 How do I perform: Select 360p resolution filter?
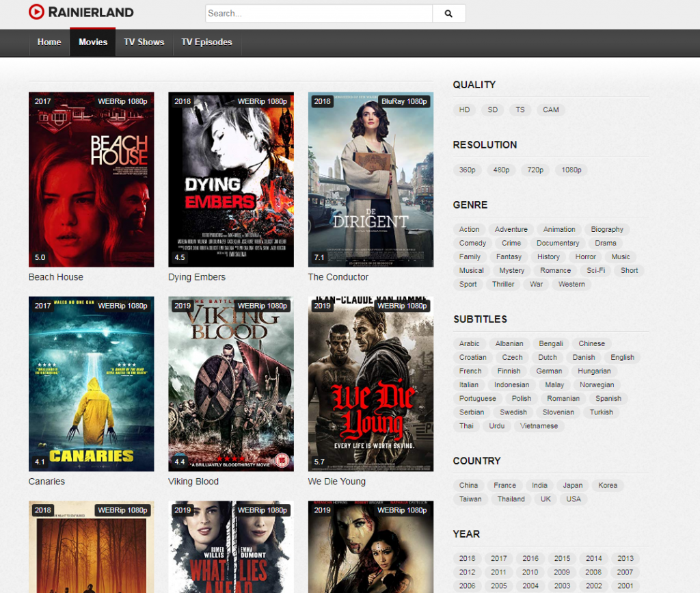tap(467, 170)
